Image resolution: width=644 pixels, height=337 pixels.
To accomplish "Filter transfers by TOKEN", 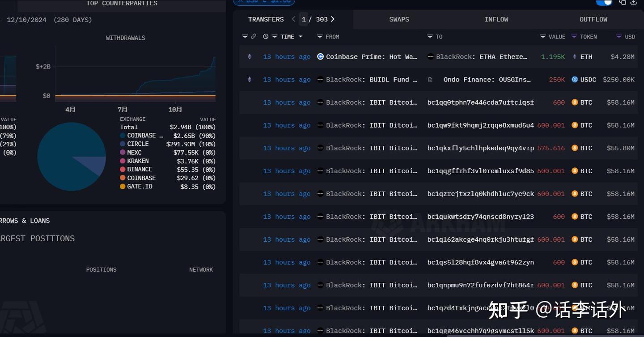I will point(574,37).
